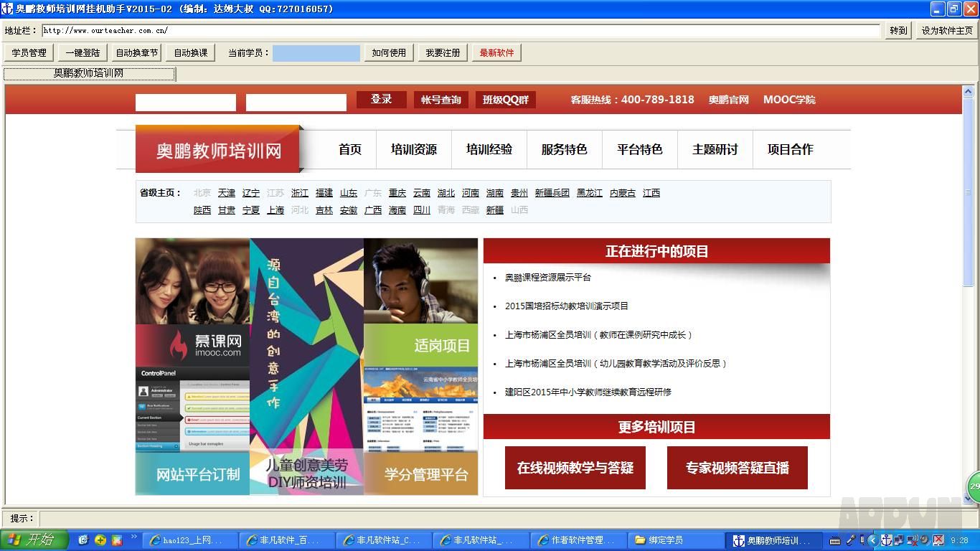Viewport: 980px width, 551px height.
Task: Open the 绑定学员 folder taskbar item
Action: coord(674,540)
